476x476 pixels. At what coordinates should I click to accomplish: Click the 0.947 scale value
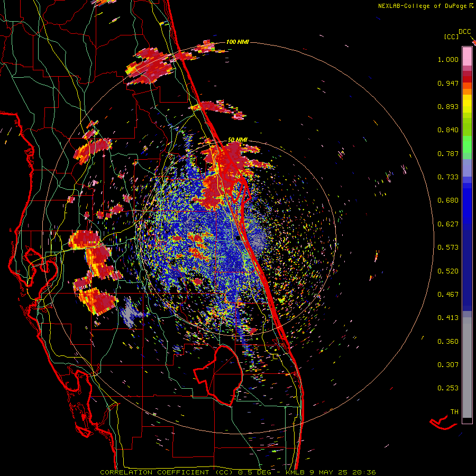(448, 83)
